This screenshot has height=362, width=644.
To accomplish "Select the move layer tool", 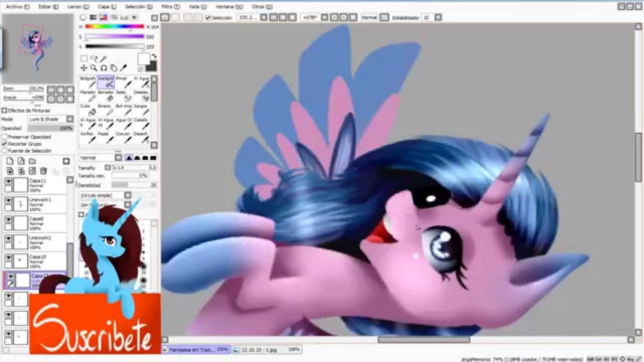I will (x=84, y=68).
